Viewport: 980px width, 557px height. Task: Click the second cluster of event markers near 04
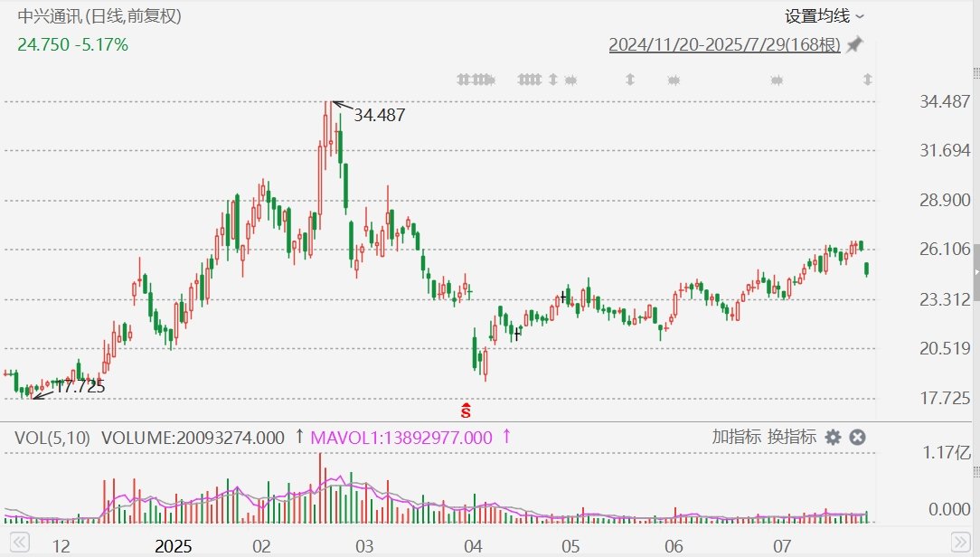pyautogui.click(x=530, y=80)
